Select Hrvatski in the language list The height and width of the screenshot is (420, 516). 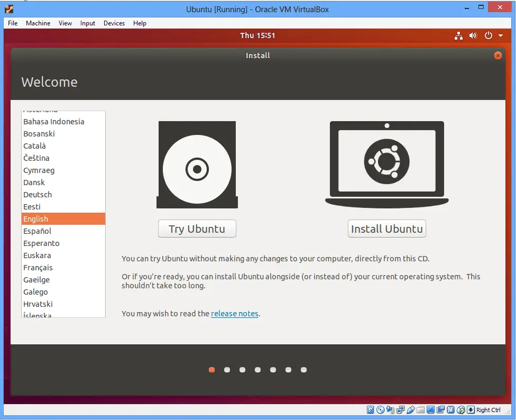point(63,304)
